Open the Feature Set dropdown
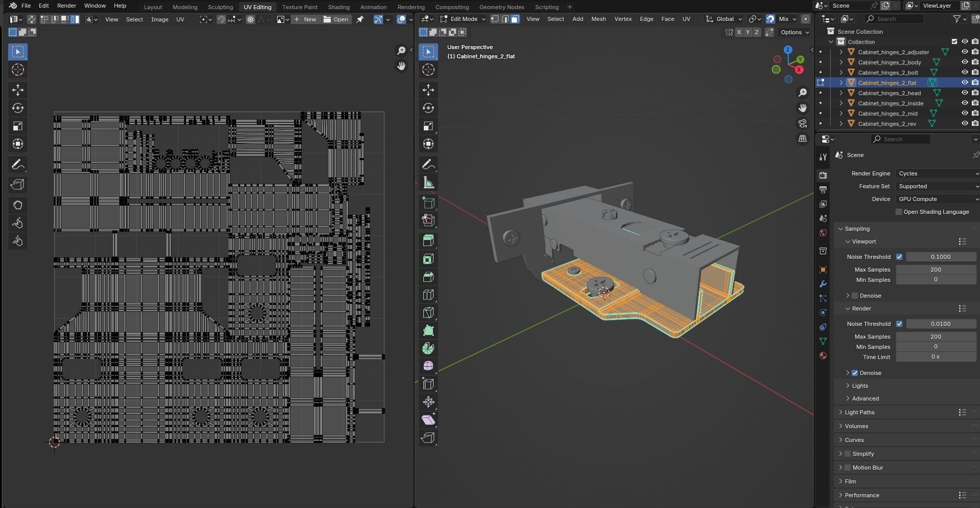The width and height of the screenshot is (980, 508). pyautogui.click(x=938, y=186)
